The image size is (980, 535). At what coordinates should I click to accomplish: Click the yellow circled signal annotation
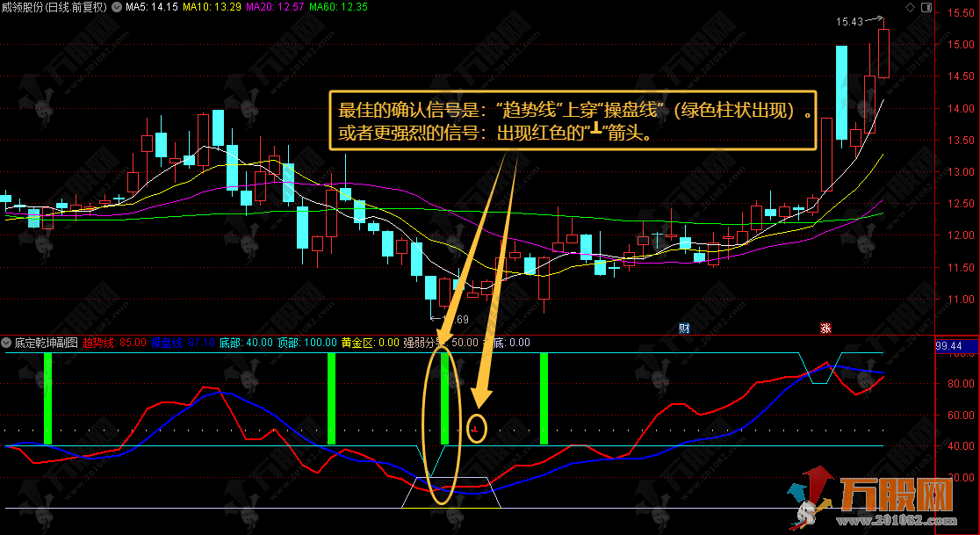pyautogui.click(x=476, y=430)
